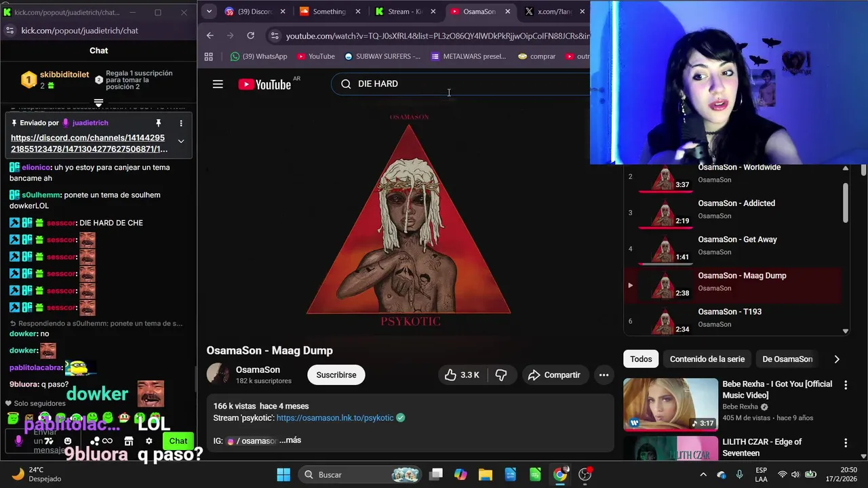
Task: Open the osamason.lnk.to/psykotic link
Action: [335, 418]
